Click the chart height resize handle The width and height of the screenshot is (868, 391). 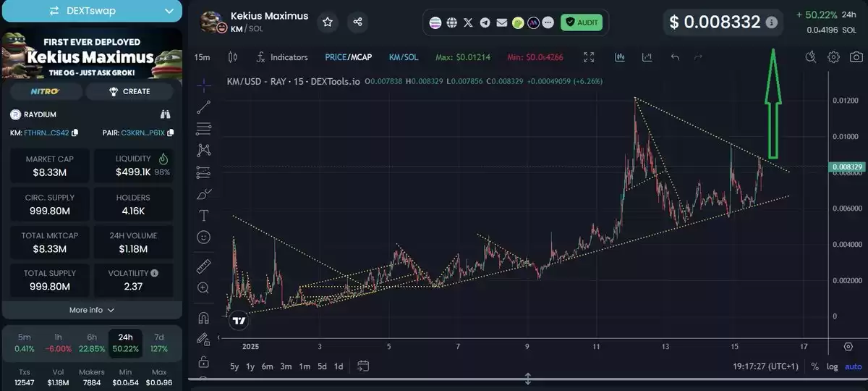(528, 379)
